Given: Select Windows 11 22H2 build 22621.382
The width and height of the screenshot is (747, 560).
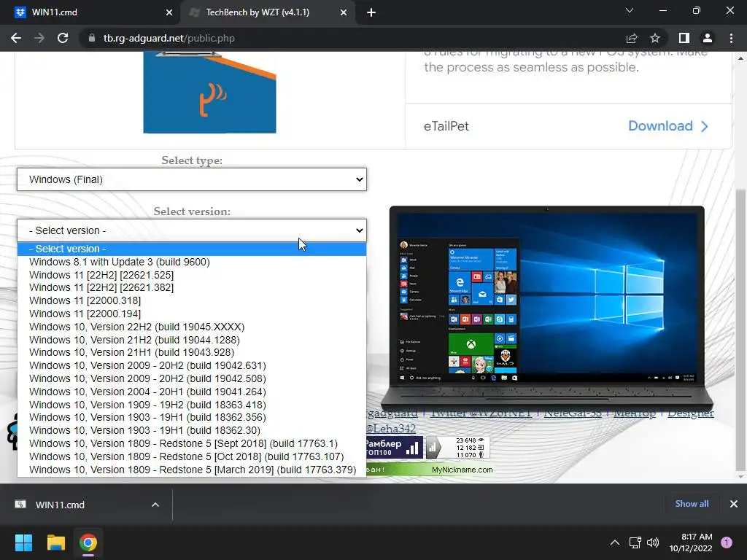Looking at the screenshot, I should coord(192,287).
